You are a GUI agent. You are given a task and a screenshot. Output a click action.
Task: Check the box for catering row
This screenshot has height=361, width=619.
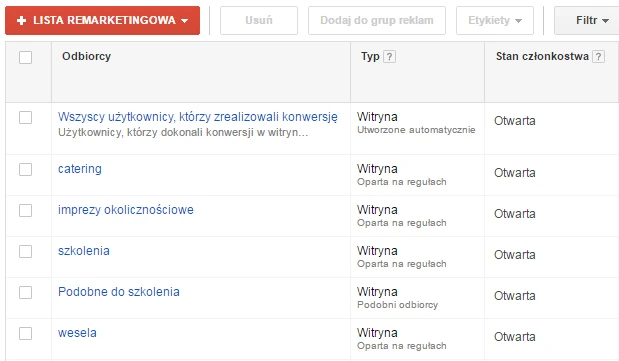[x=25, y=169]
